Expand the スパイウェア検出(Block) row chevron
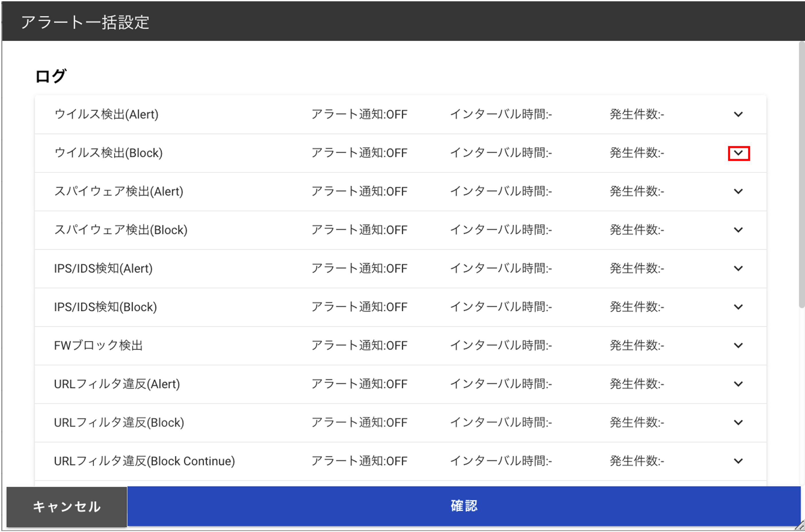 [738, 230]
